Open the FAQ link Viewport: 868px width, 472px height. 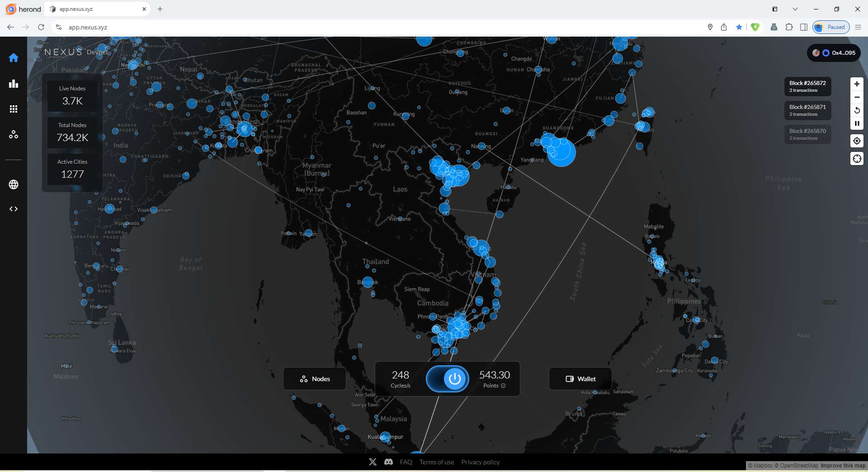[x=406, y=462]
